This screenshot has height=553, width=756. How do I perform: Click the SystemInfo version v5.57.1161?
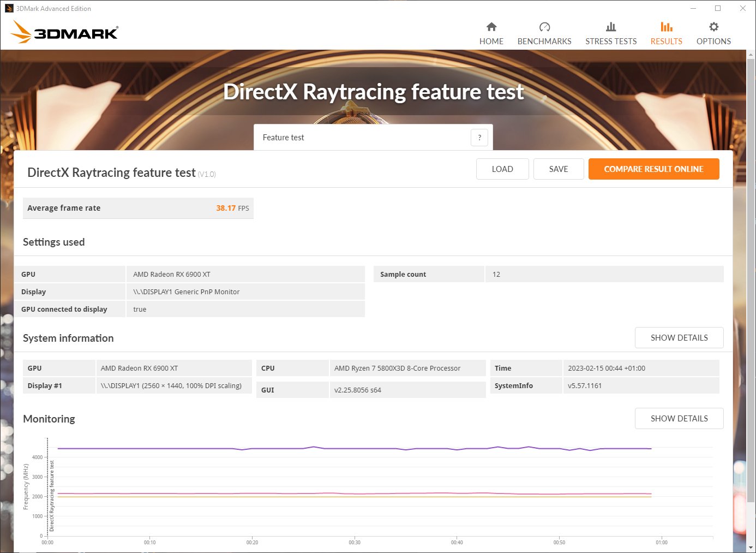pos(585,386)
